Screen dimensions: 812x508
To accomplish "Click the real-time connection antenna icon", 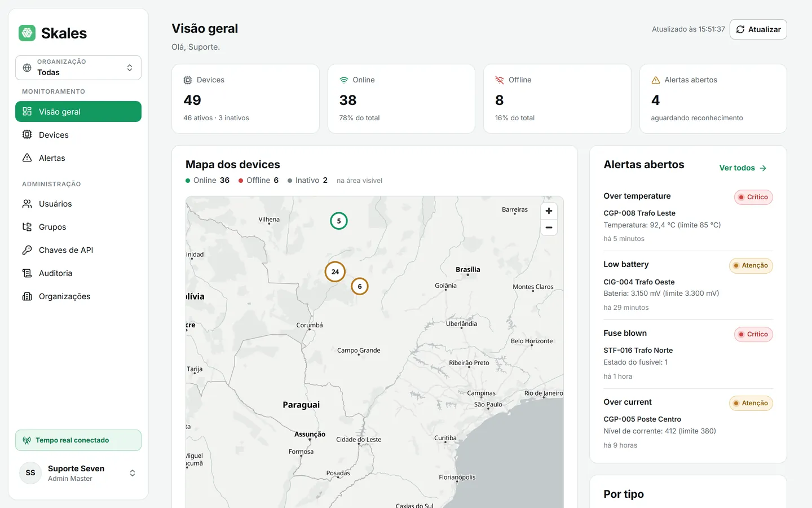I will (27, 440).
